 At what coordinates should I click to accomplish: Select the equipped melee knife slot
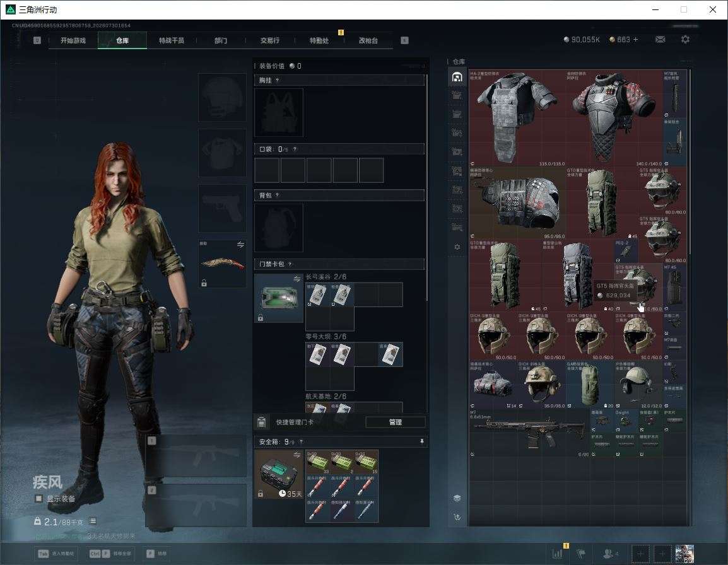pos(222,264)
